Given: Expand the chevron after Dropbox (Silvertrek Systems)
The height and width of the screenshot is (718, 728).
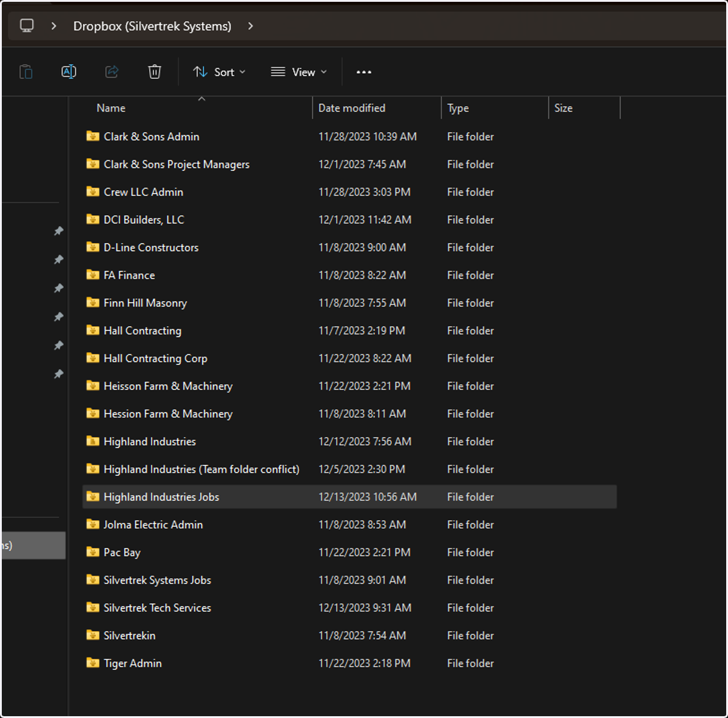Looking at the screenshot, I should (x=251, y=26).
